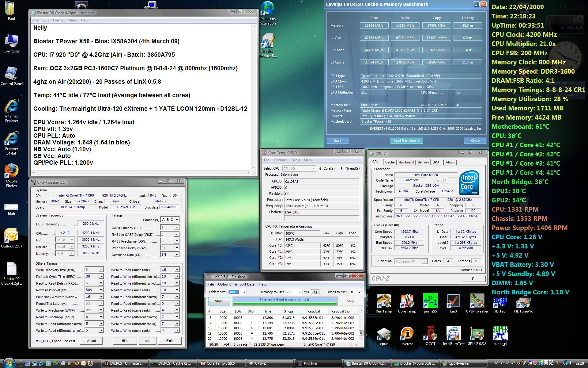Click the Notepad vertical scrollbar down arrow

click(x=254, y=167)
